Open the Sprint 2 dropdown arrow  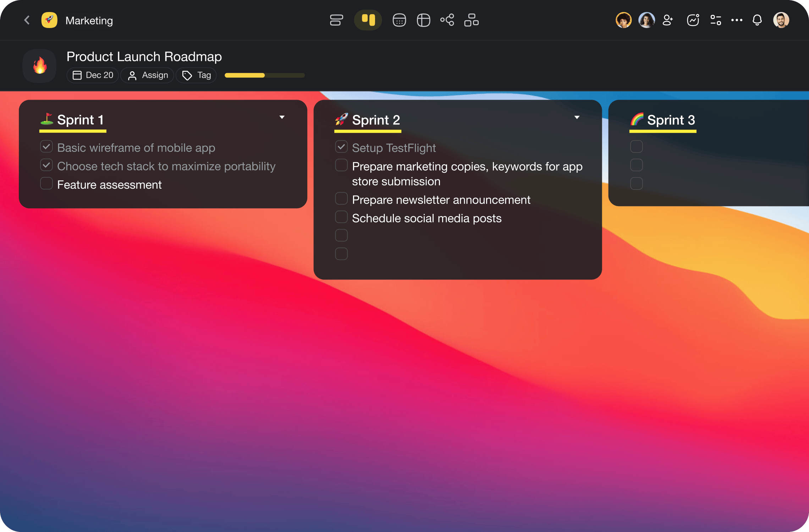[x=577, y=117]
